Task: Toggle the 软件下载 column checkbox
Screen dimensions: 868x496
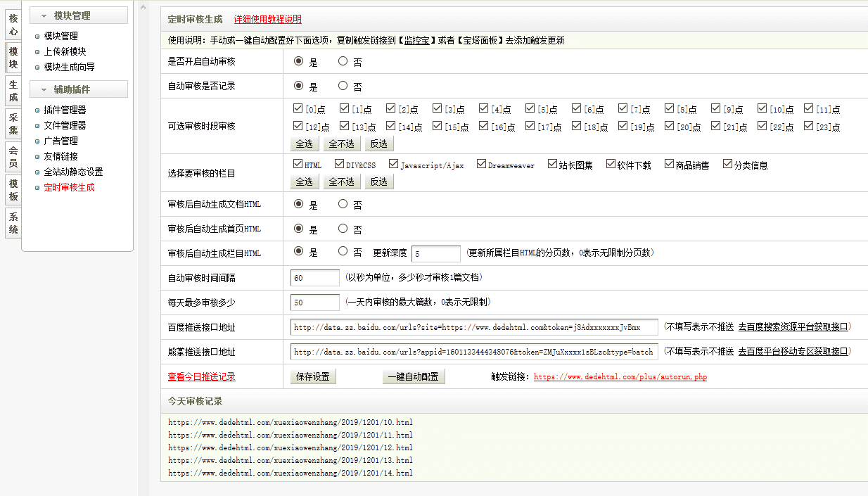Action: [611, 165]
